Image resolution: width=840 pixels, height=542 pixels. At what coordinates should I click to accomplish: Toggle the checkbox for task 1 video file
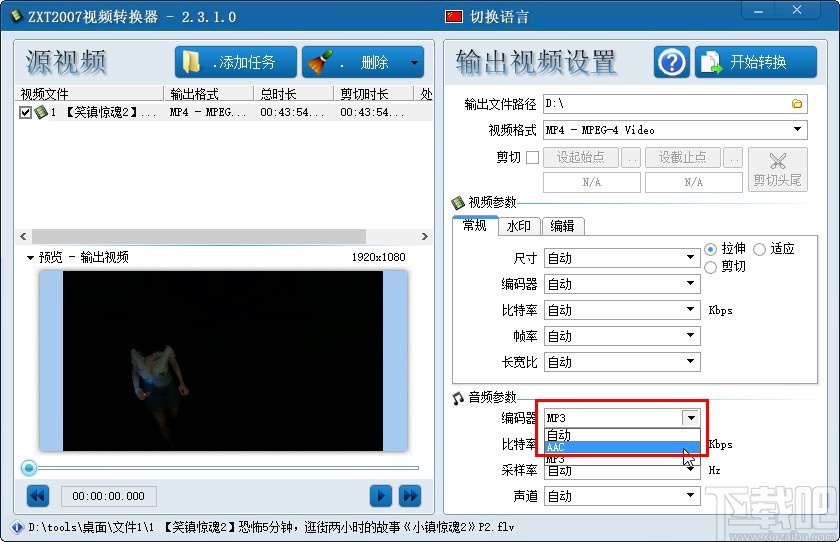(x=25, y=112)
